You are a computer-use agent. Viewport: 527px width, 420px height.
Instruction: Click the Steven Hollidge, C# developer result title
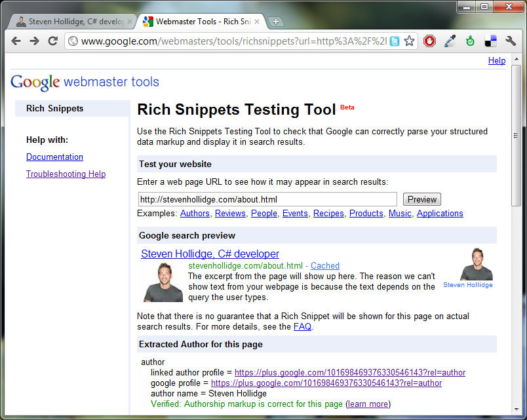[x=210, y=254]
